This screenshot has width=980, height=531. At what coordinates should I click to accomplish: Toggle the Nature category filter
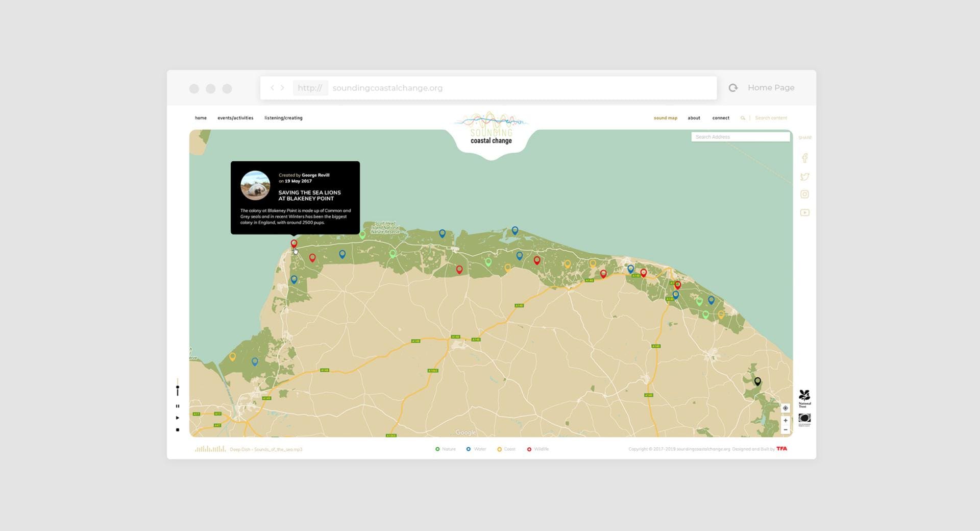445,449
